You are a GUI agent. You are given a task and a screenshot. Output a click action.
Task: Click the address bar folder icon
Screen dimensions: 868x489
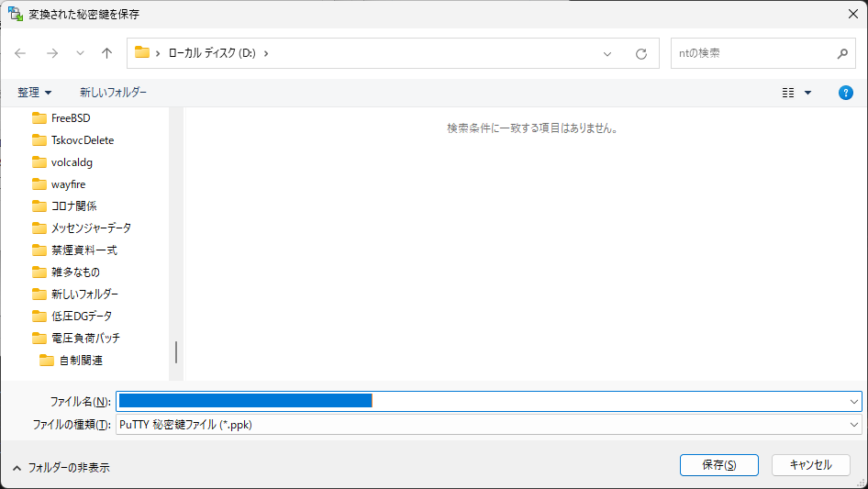[x=142, y=52]
